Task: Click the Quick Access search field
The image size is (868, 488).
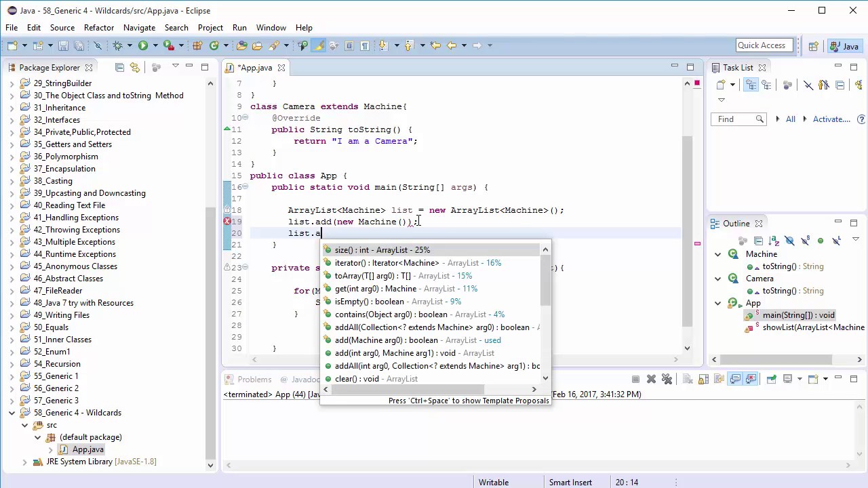Action: coord(765,45)
